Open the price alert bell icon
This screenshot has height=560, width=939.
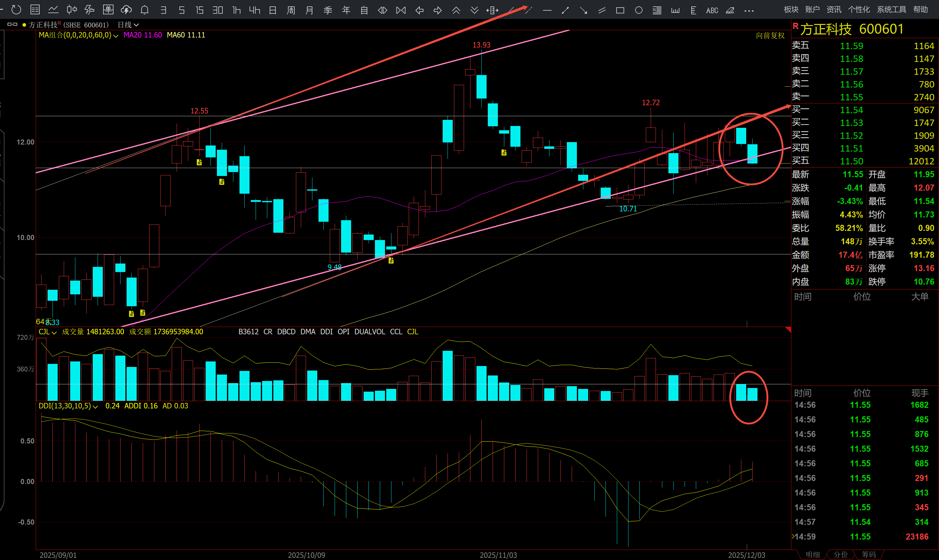[x=145, y=10]
